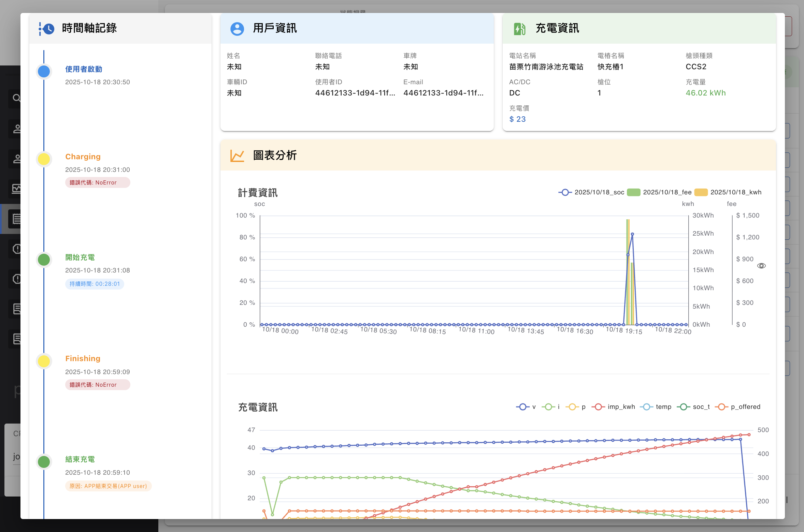Select the green 結束充電 timeline dot
This screenshot has width=804, height=532.
[x=44, y=462]
